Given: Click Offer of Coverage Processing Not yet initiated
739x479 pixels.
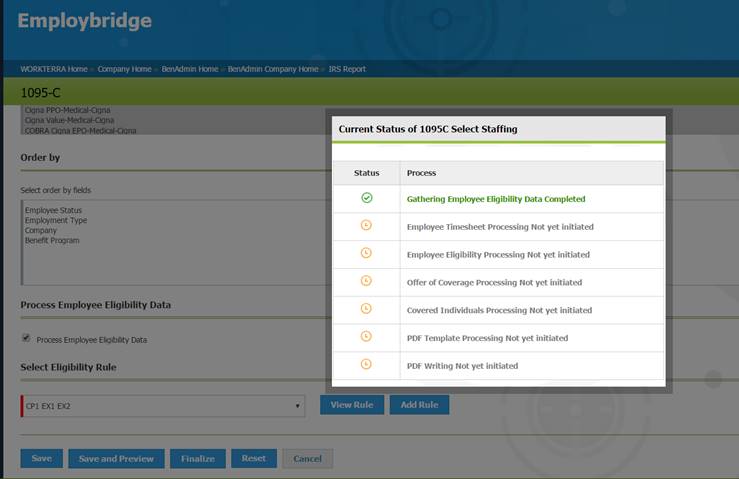Looking at the screenshot, I should pos(494,282).
